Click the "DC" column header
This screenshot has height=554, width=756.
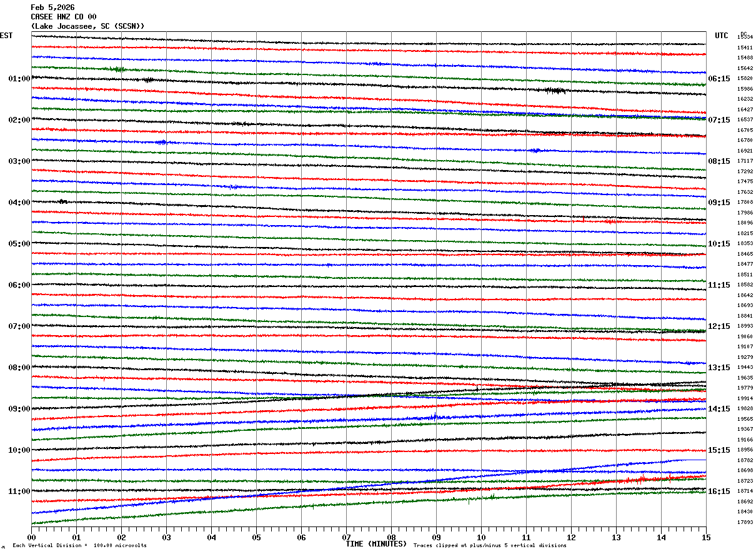coord(744,34)
